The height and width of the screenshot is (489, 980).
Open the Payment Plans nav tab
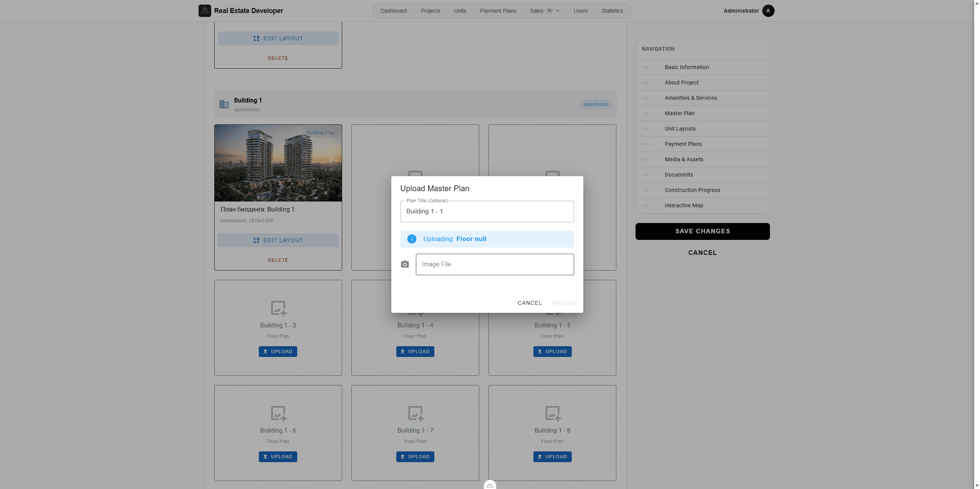click(x=498, y=11)
